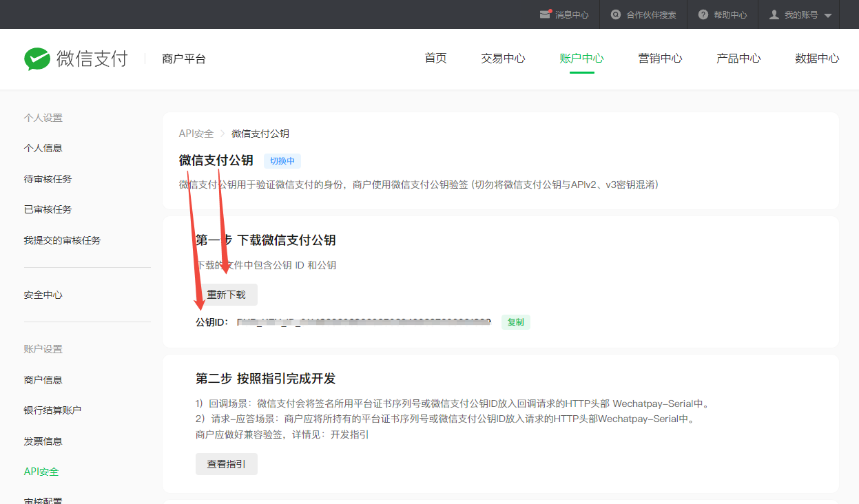Open the 数据中心 tab
The width and height of the screenshot is (859, 504).
click(817, 59)
